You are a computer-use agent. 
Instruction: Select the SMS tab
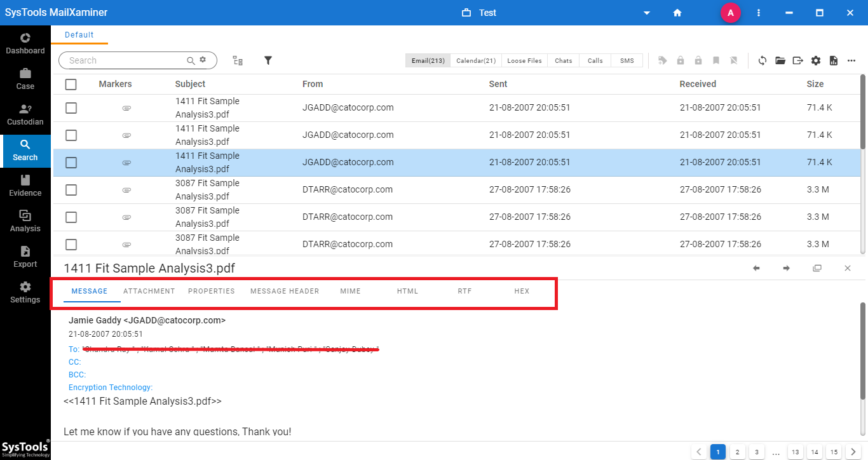(627, 60)
